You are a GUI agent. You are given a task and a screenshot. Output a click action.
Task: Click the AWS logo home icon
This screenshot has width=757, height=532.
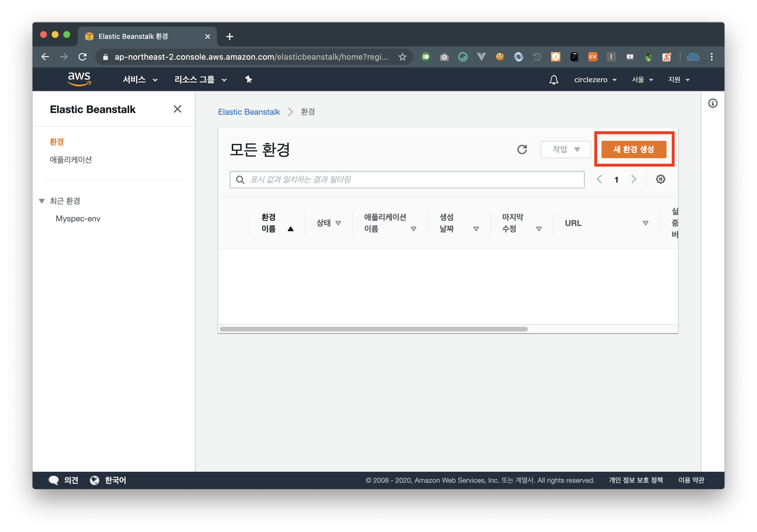tap(79, 79)
